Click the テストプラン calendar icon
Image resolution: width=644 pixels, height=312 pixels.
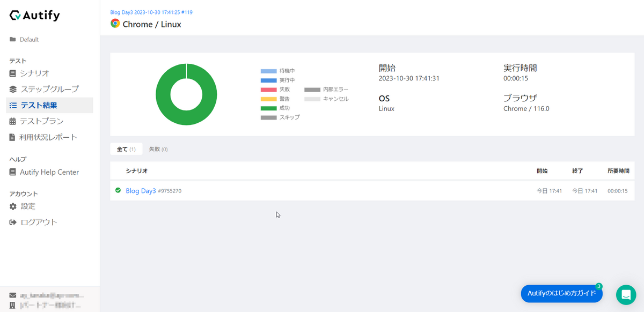click(x=13, y=122)
